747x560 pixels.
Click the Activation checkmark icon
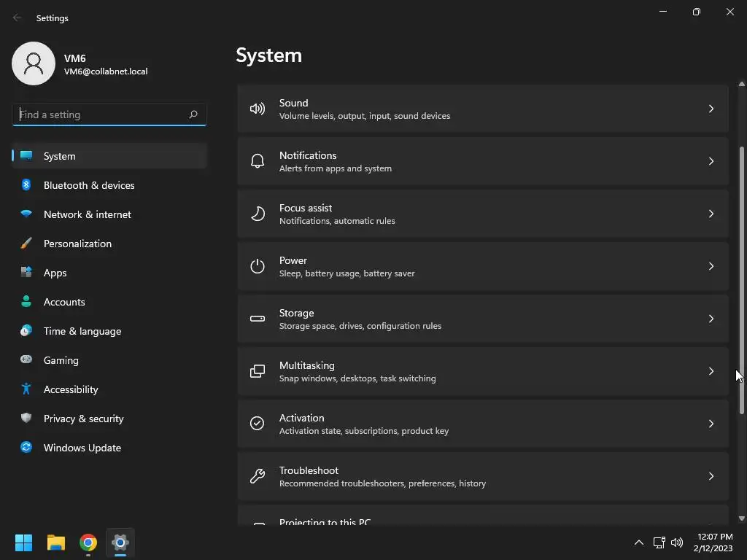click(258, 424)
